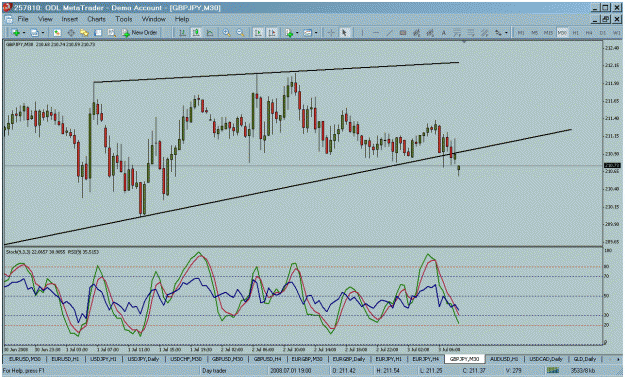Click the New Order button
Screen dimensions: 625x377
(140, 33)
